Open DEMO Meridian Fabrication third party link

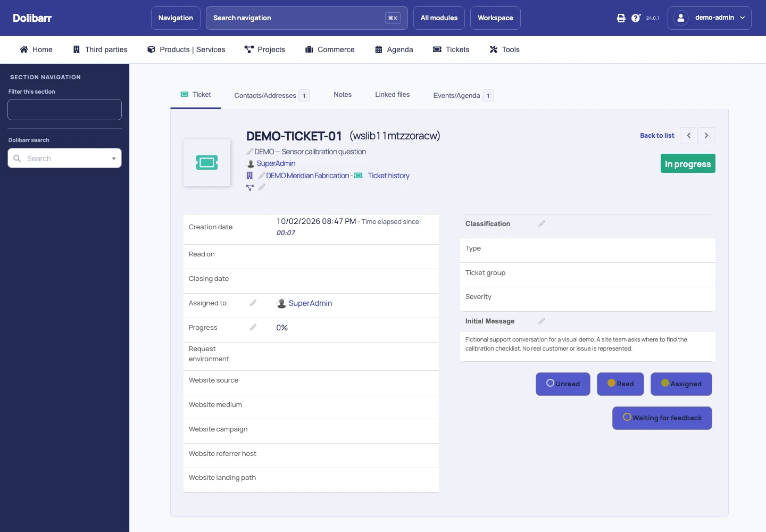307,176
